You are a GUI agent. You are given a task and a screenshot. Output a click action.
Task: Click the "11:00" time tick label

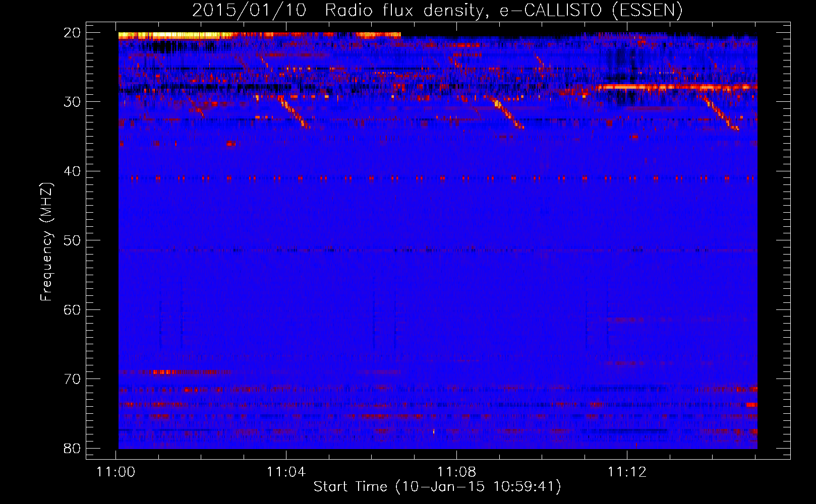[116, 472]
